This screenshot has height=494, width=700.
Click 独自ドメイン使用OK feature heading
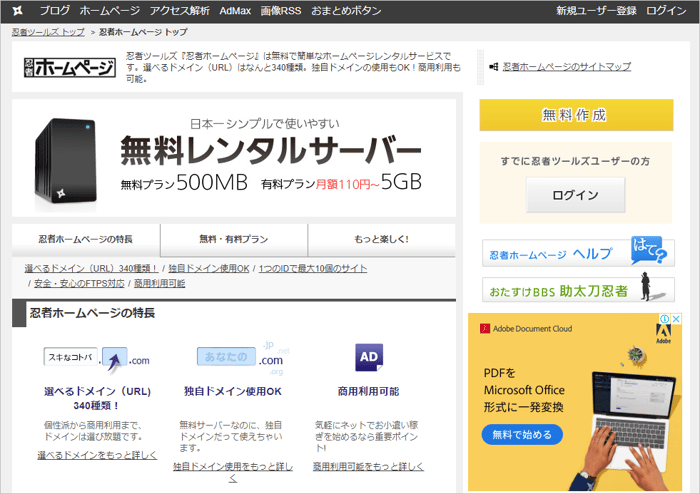point(233,391)
